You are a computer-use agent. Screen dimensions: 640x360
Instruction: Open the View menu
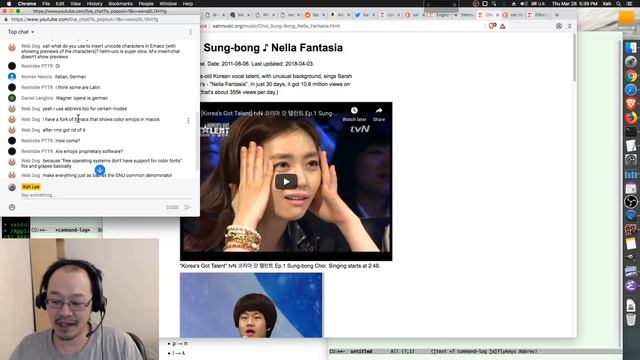tap(76, 4)
